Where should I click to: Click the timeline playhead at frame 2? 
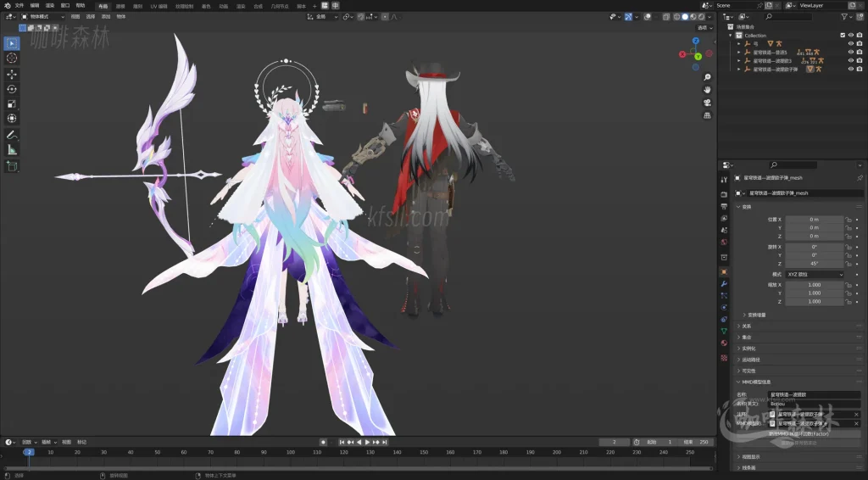tap(29, 452)
